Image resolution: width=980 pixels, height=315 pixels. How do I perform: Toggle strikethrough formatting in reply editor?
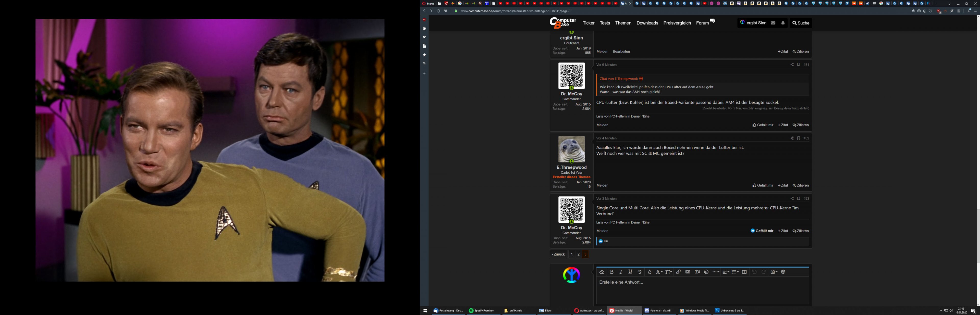[x=640, y=272]
